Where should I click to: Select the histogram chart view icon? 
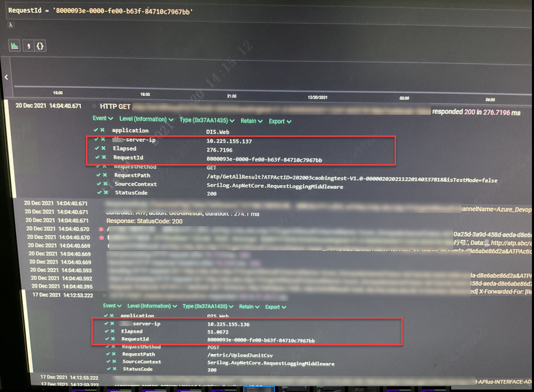tap(14, 46)
